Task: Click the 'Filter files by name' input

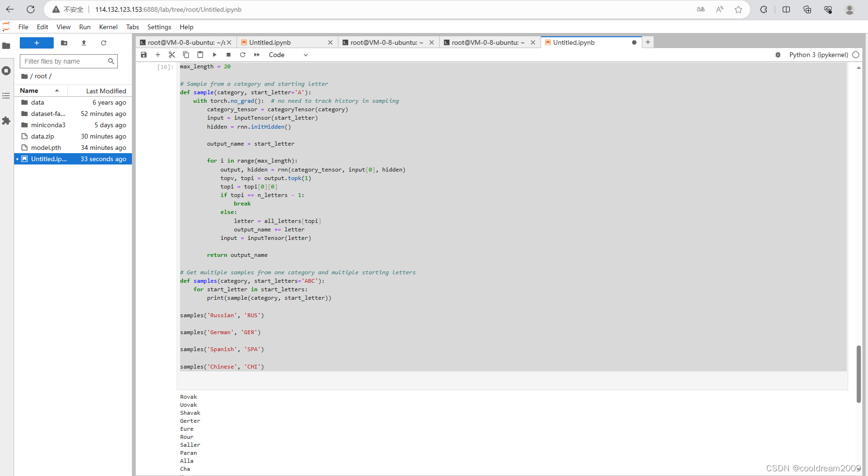Action: pyautogui.click(x=69, y=61)
